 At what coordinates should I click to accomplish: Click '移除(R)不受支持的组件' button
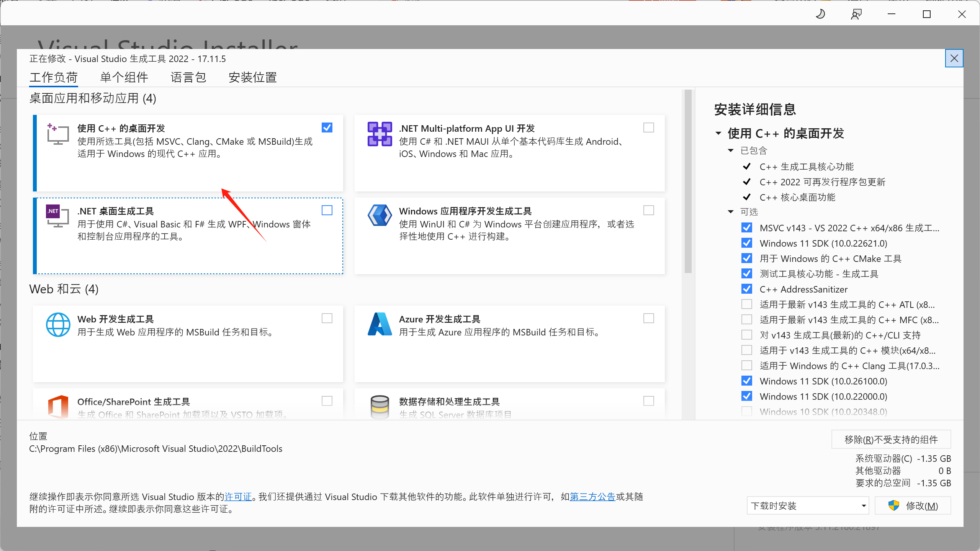[891, 439]
